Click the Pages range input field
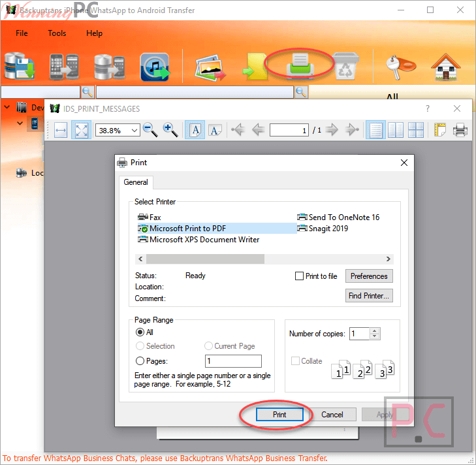The height and width of the screenshot is (465, 476). coord(233,361)
